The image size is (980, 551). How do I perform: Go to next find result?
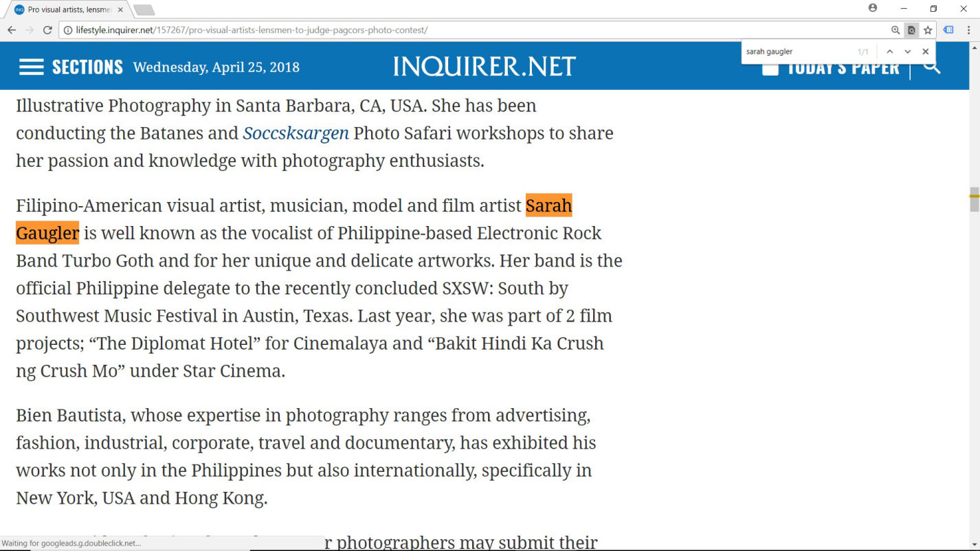pos(907,52)
